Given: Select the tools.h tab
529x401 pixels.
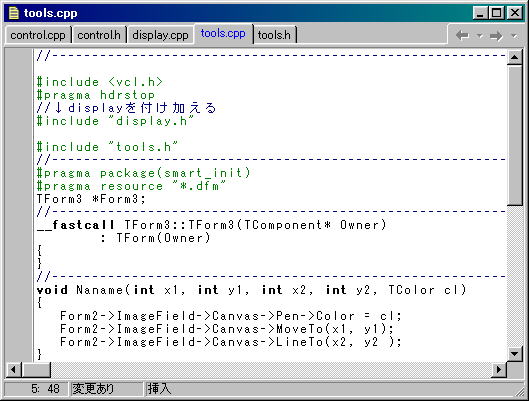Looking at the screenshot, I should pos(274,35).
